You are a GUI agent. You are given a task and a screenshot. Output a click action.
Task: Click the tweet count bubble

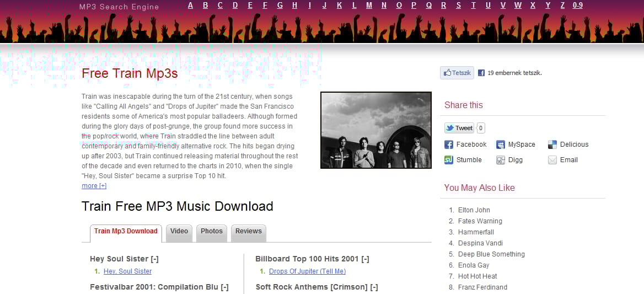point(481,128)
